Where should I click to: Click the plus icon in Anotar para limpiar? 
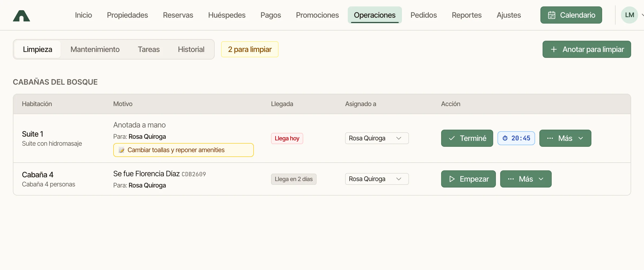[x=554, y=49]
